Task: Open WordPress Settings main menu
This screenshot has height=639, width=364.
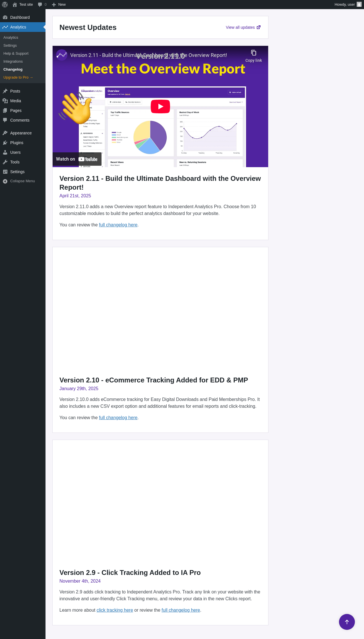Action: pos(23,172)
